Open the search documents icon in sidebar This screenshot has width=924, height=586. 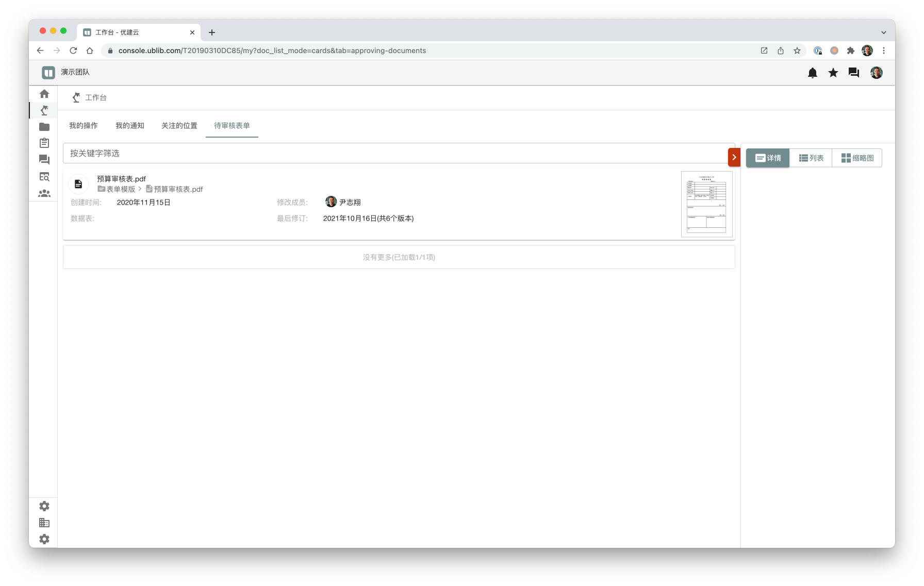coord(44,177)
